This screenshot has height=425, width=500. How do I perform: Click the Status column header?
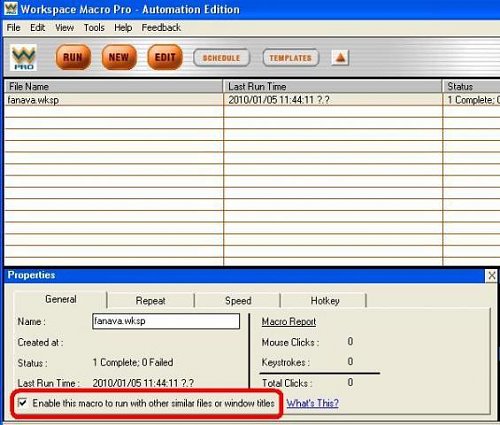pyautogui.click(x=471, y=87)
